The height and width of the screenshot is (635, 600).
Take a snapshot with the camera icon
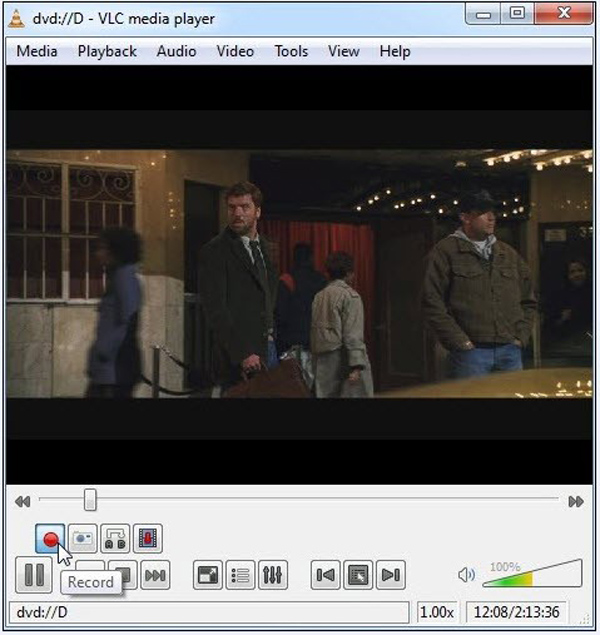click(x=82, y=539)
